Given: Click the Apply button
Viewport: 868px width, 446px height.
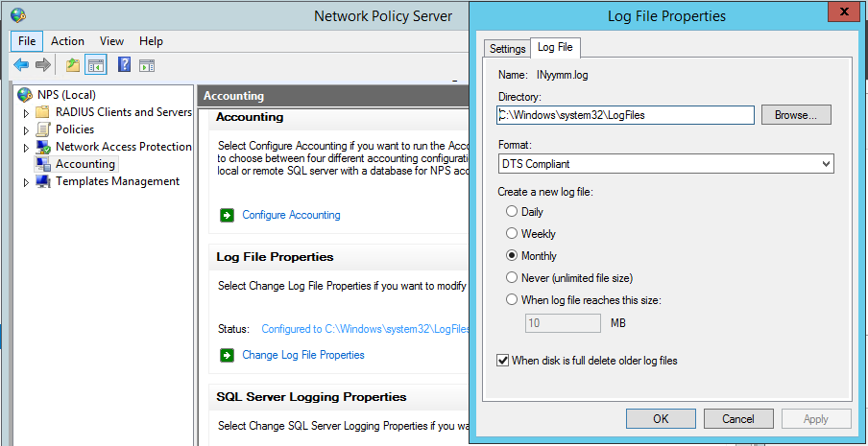Looking at the screenshot, I should pos(816,419).
